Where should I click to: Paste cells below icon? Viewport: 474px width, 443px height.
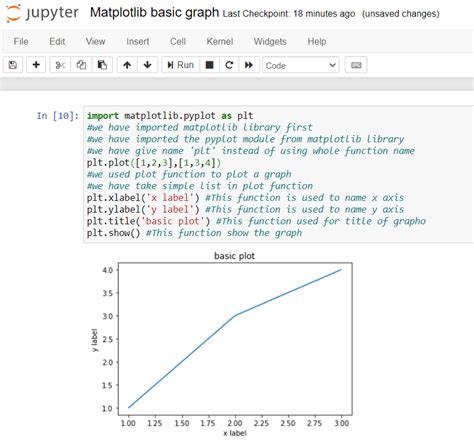click(102, 65)
